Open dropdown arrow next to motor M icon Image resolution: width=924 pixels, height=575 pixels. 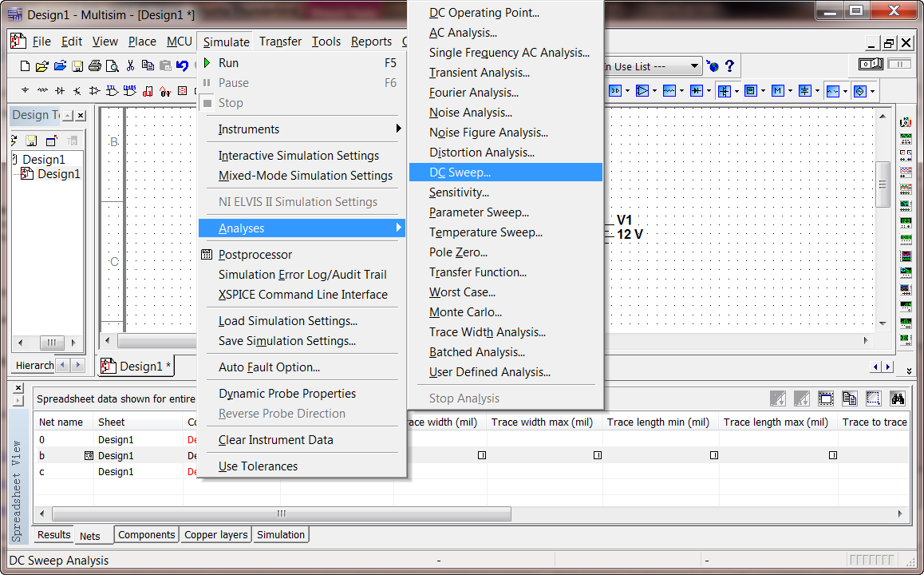pos(790,91)
